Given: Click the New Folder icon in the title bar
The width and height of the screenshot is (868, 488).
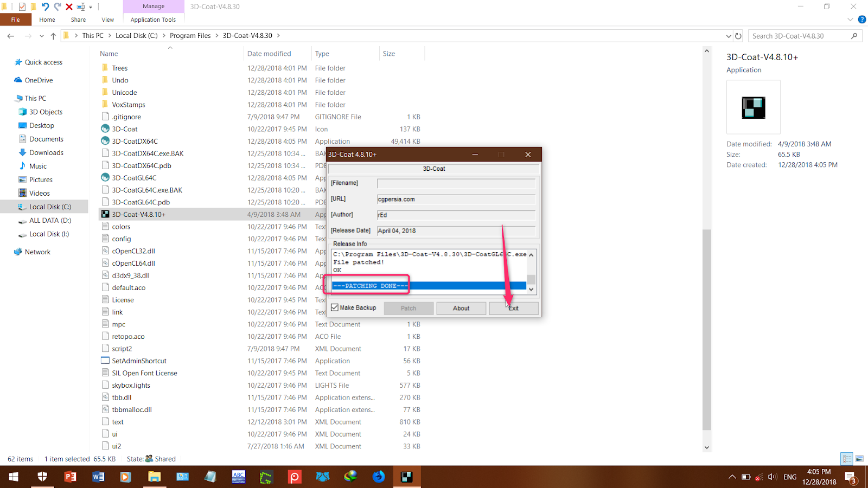Looking at the screenshot, I should (33, 7).
